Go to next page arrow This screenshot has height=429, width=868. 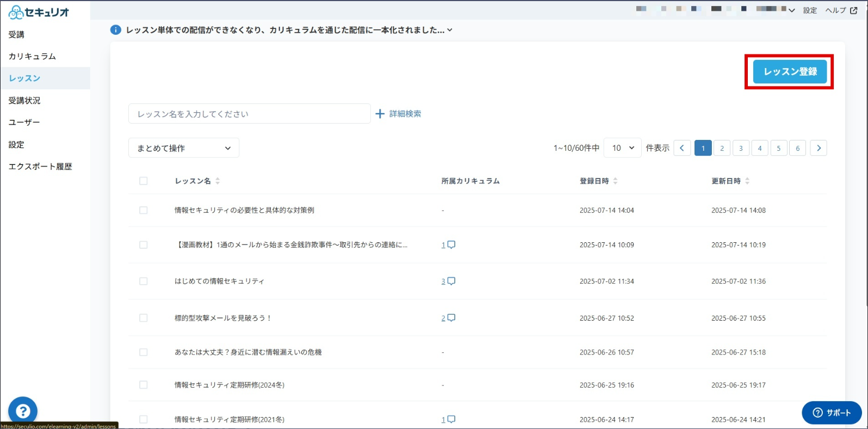[x=819, y=148]
